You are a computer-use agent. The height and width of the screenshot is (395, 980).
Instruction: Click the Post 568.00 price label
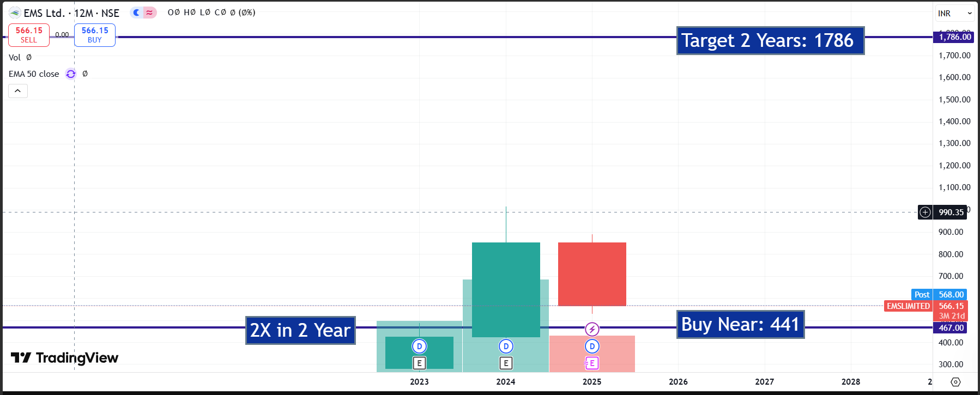point(939,295)
